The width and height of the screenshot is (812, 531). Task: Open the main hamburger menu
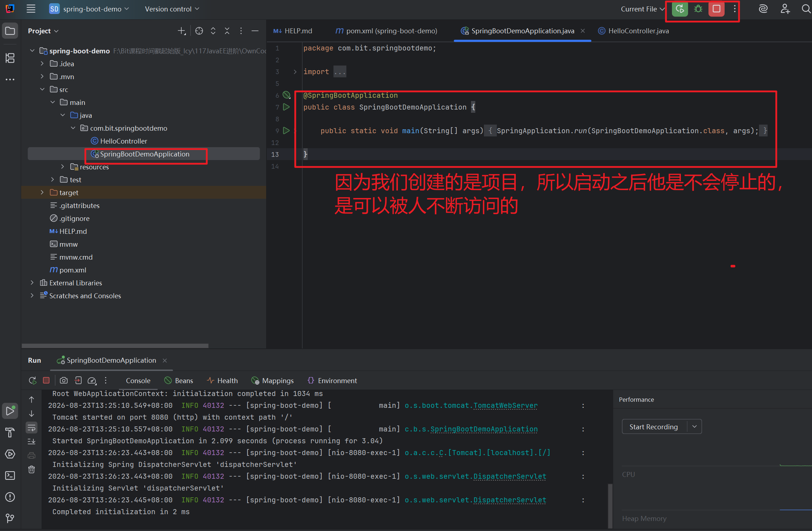point(31,9)
